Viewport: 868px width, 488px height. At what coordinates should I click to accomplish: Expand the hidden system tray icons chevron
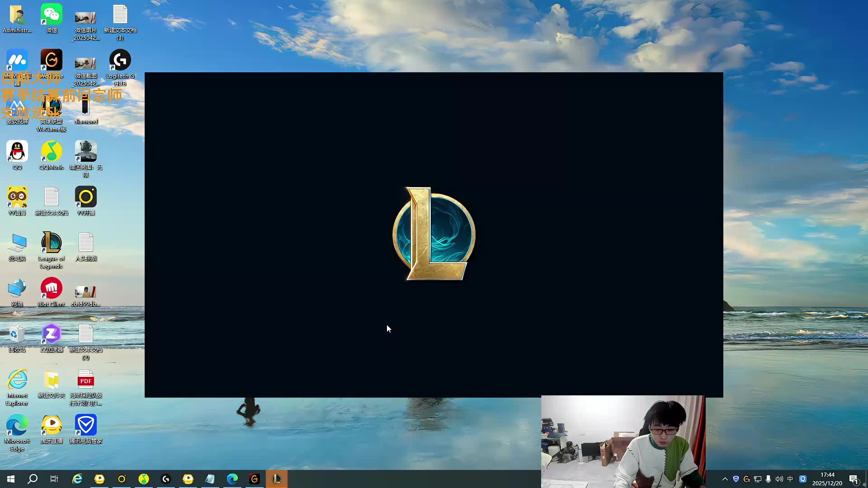(725, 479)
